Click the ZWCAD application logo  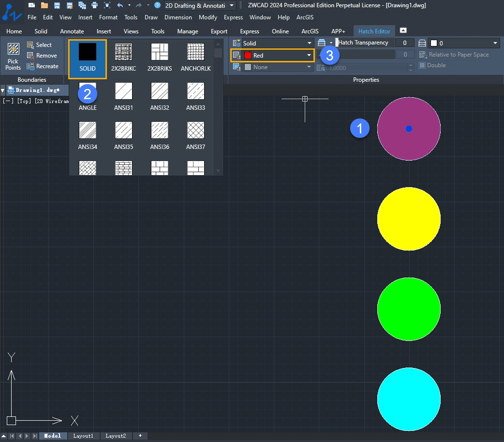[x=12, y=13]
